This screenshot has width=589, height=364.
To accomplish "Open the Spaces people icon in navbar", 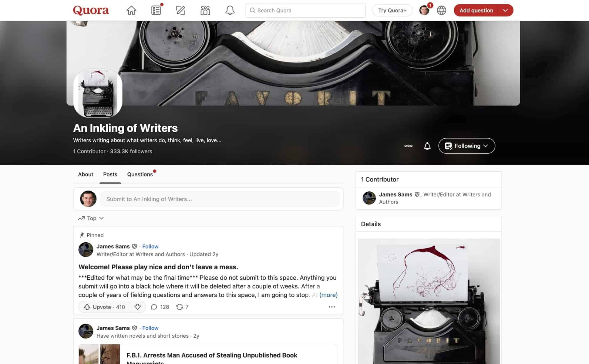I will click(x=205, y=10).
